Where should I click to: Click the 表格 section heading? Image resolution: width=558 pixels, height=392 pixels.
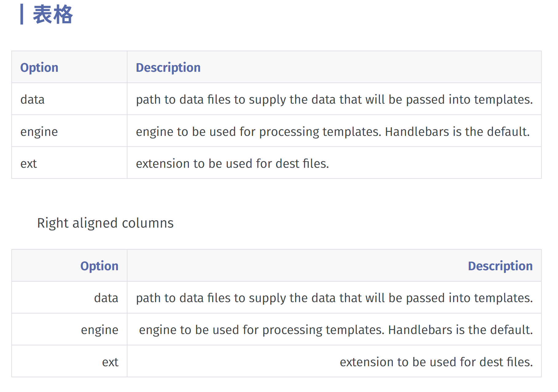[53, 14]
